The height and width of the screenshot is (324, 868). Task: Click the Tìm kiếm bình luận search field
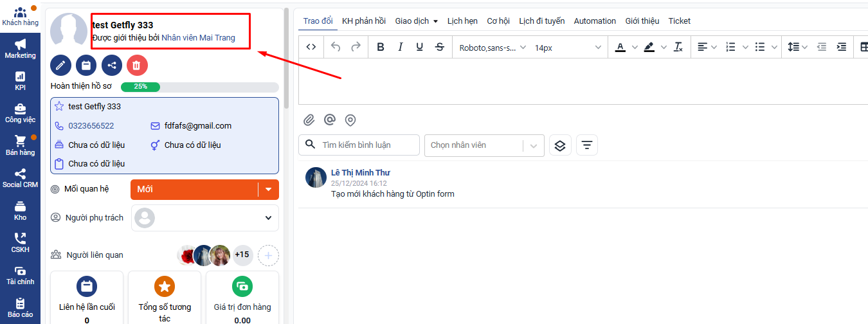click(365, 145)
